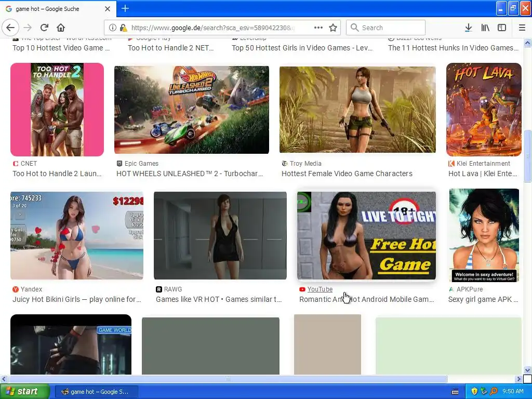Open the Too Hot to Handle 2 thumbnail

coord(57,110)
